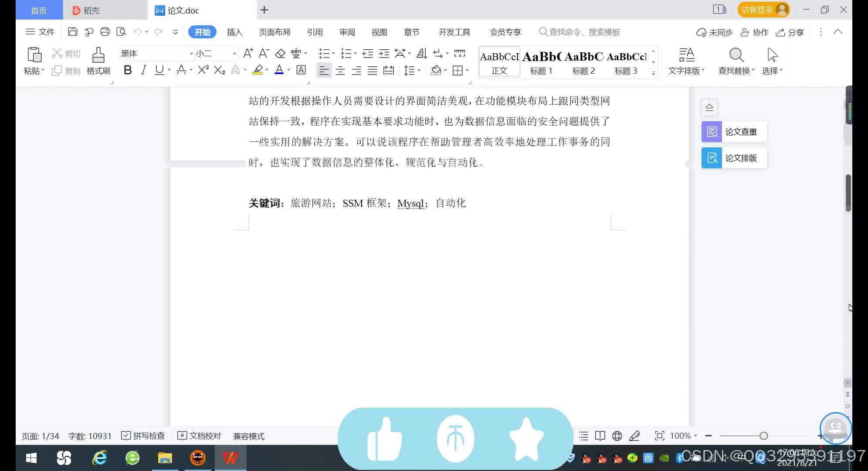Clear formatting with eraser icon
868x471 pixels.
(x=280, y=53)
